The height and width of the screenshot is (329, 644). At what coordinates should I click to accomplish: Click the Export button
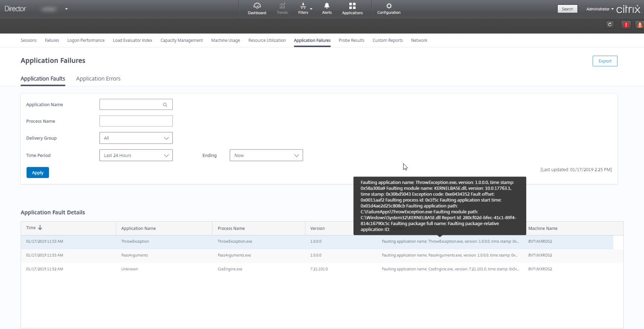tap(604, 61)
